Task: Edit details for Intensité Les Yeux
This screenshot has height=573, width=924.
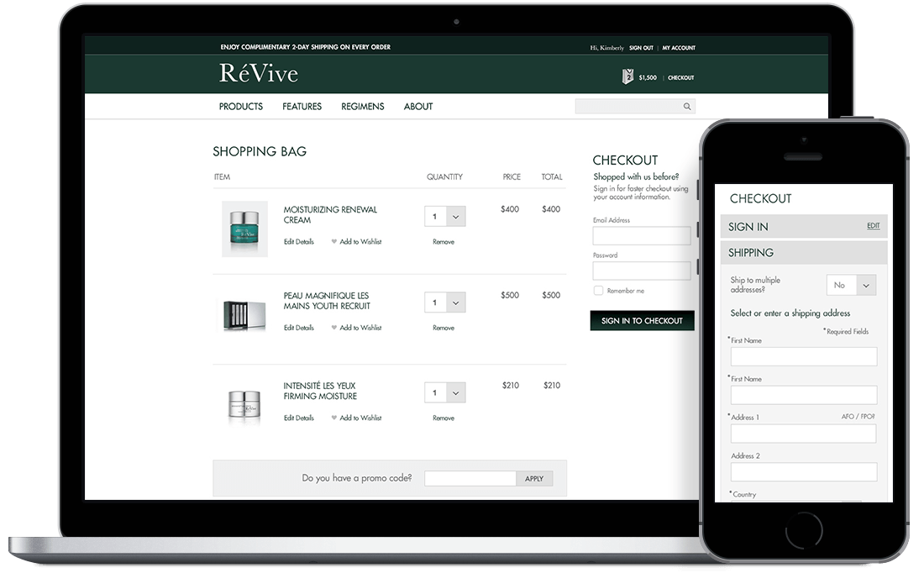Action: pyautogui.click(x=299, y=418)
